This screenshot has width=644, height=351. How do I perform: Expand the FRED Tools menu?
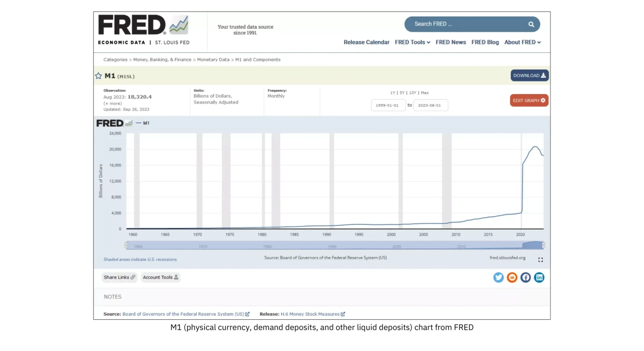[412, 42]
